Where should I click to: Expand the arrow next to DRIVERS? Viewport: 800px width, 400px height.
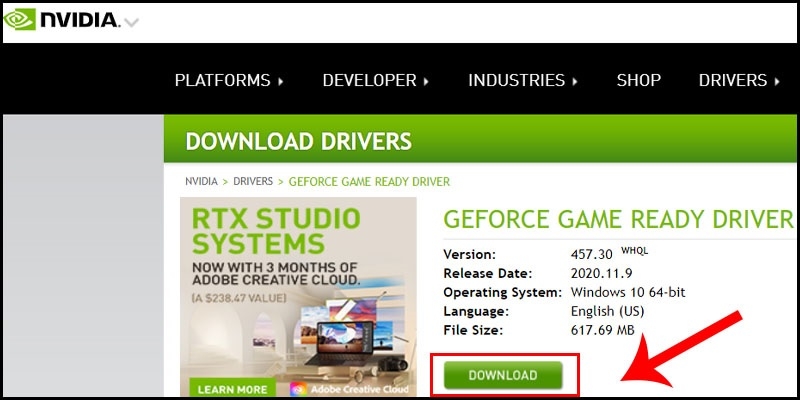pos(777,81)
